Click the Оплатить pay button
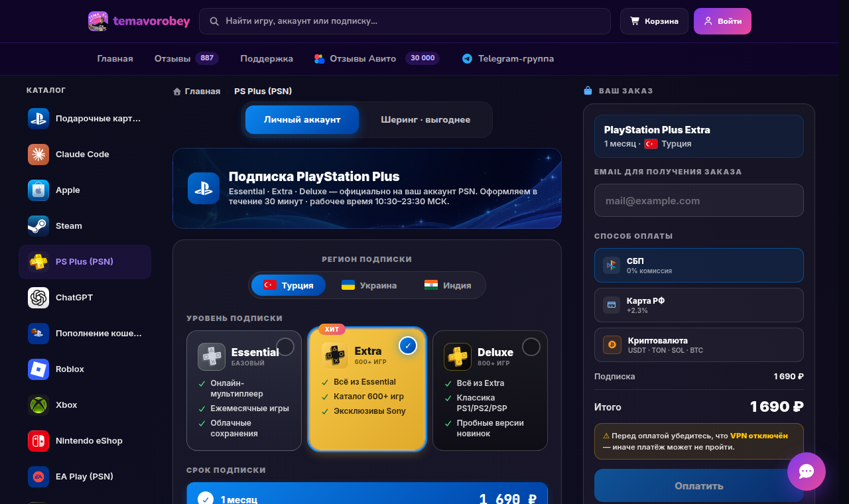The height and width of the screenshot is (504, 849). pos(699,486)
